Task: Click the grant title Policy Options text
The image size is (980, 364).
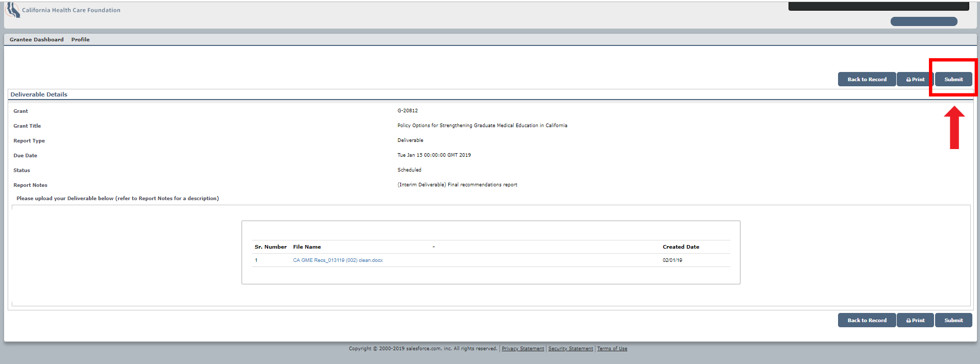Action: [x=482, y=126]
